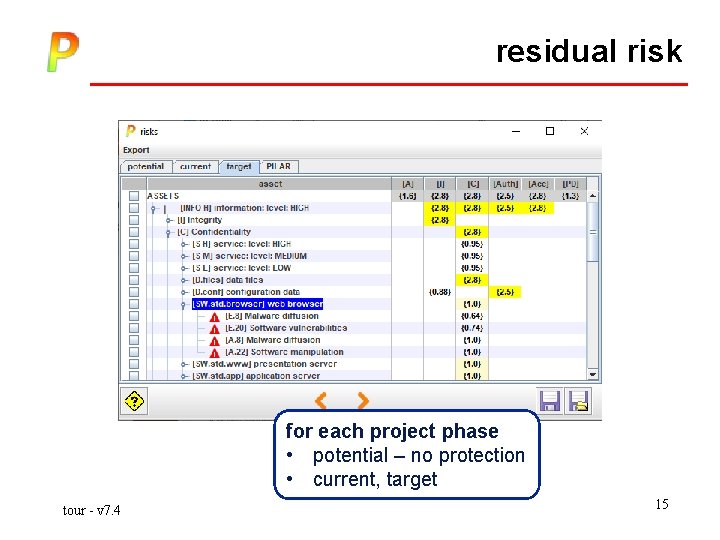This screenshot has width=720, height=540.
Task: Click the [A] column header
Action: coord(408,184)
